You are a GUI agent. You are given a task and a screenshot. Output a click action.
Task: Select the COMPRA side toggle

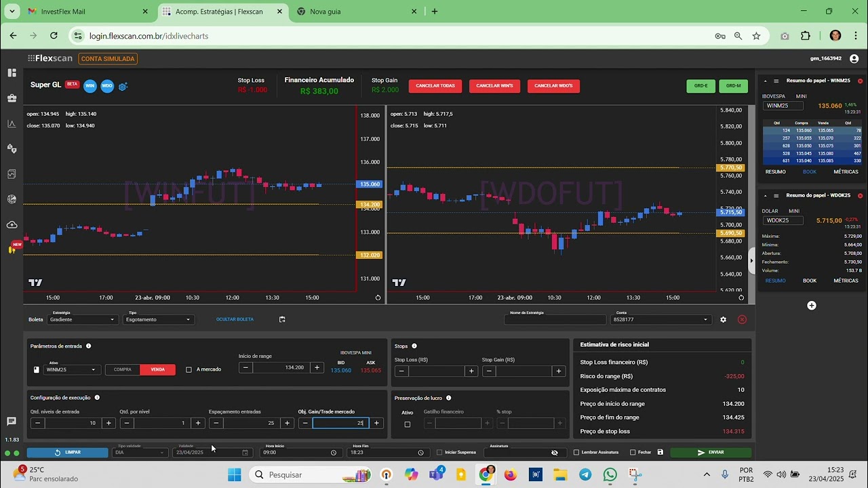pyautogui.click(x=123, y=369)
